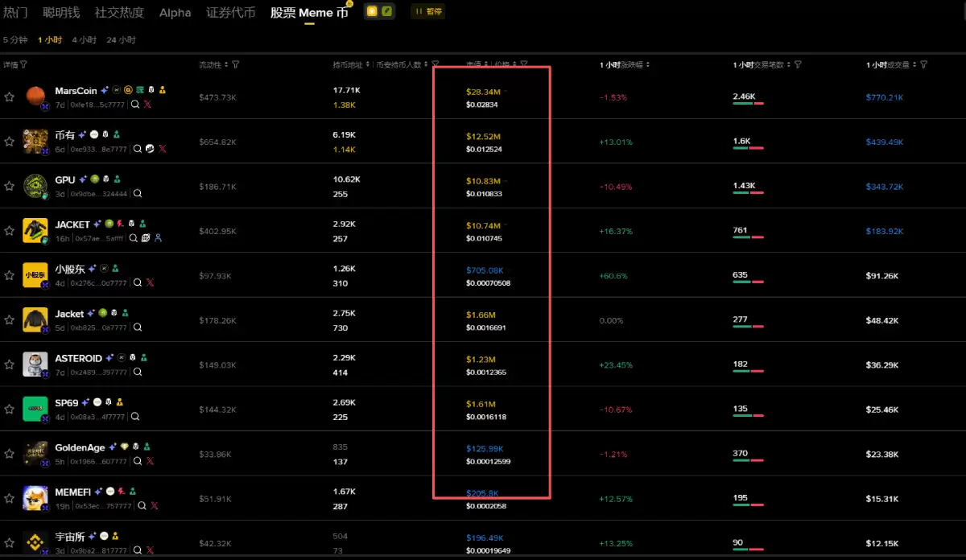Sort by the 1 小时涨跌幅 column
Viewport: 966px width, 560px height.
(x=648, y=64)
